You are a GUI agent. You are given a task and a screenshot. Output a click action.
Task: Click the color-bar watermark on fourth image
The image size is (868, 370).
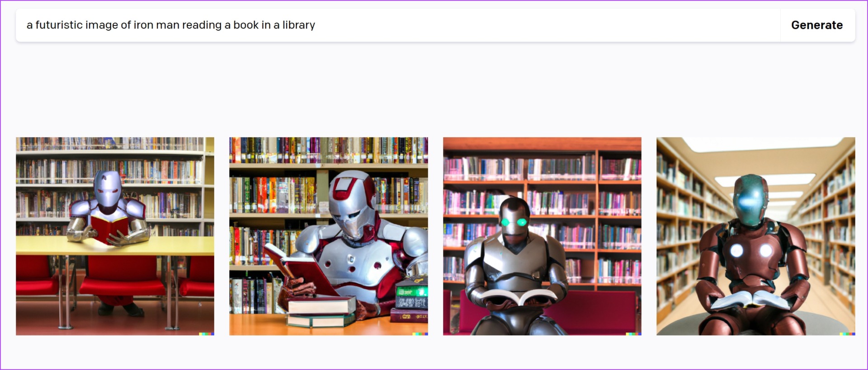click(x=848, y=334)
